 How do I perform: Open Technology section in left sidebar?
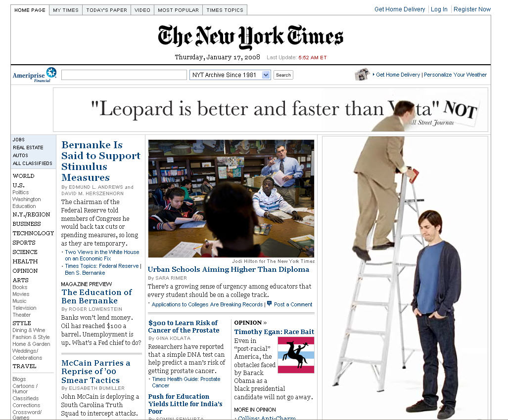(33, 233)
